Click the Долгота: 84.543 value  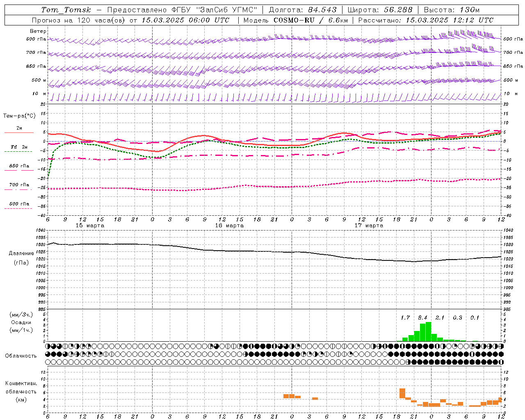(x=303, y=10)
